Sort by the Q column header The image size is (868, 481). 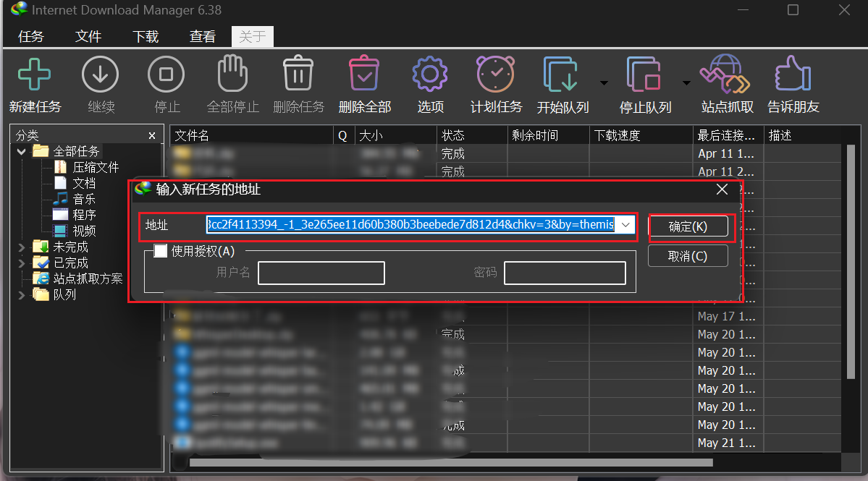tap(343, 135)
